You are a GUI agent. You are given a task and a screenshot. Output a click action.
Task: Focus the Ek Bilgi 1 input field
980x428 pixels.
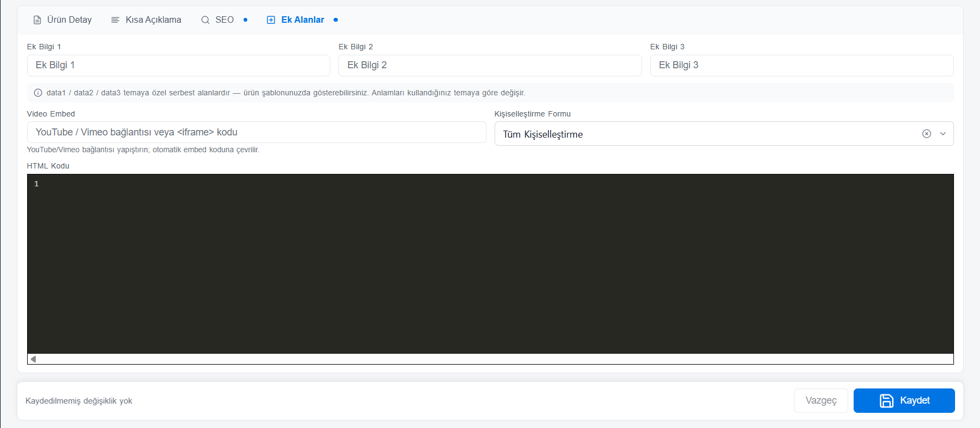[x=178, y=66]
